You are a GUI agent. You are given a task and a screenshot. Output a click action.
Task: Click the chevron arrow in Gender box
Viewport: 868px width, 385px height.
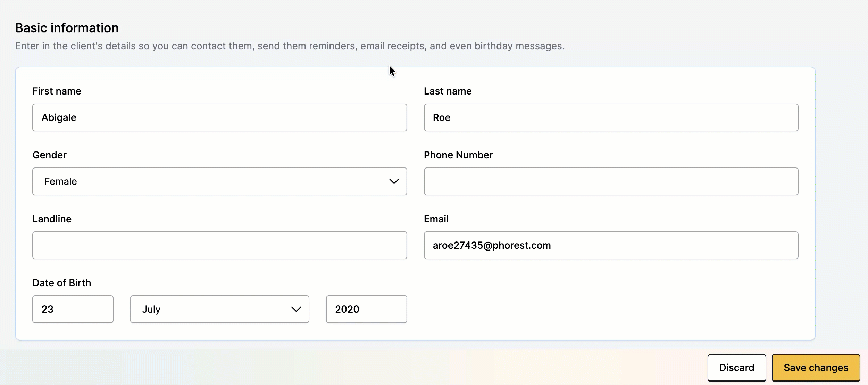coord(394,181)
